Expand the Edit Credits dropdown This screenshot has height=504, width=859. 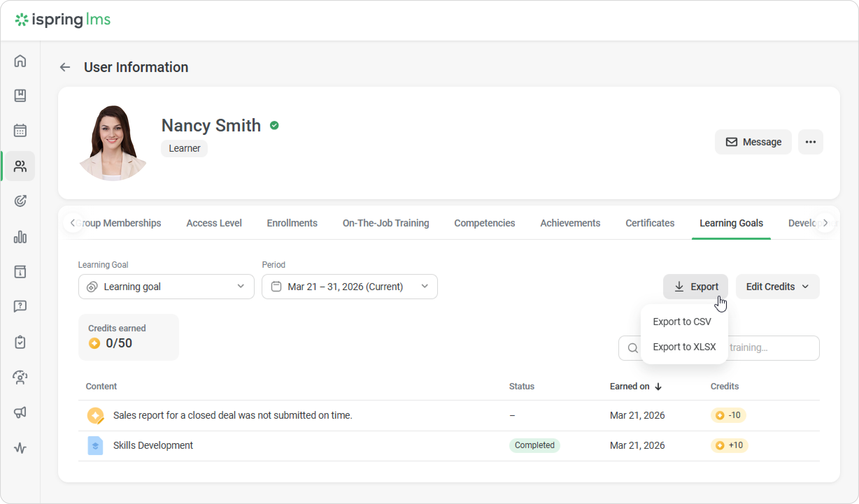click(x=777, y=287)
